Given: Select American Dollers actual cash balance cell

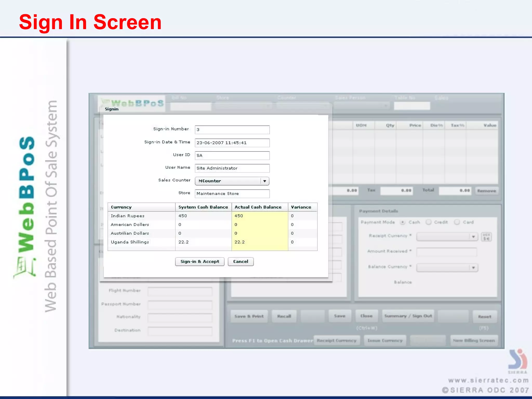Looking at the screenshot, I should 260,225.
